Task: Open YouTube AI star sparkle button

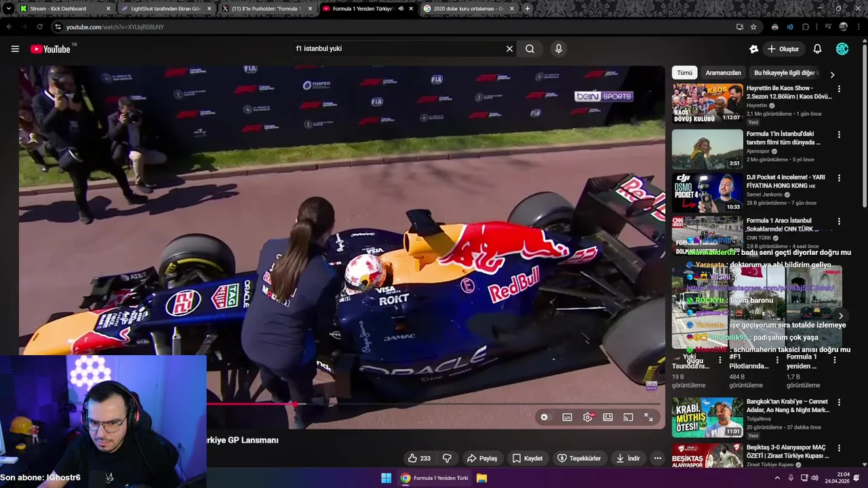Action: tap(753, 49)
